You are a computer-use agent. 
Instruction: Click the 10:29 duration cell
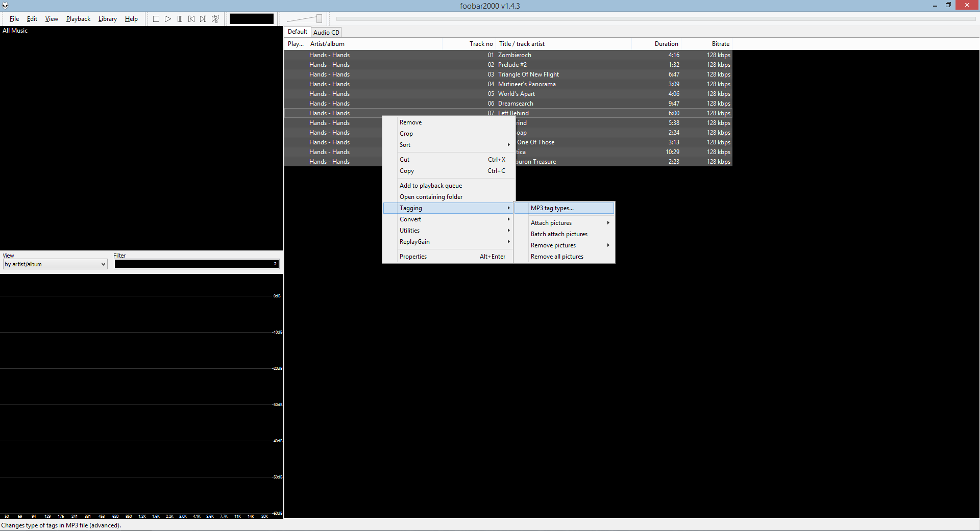coord(672,152)
